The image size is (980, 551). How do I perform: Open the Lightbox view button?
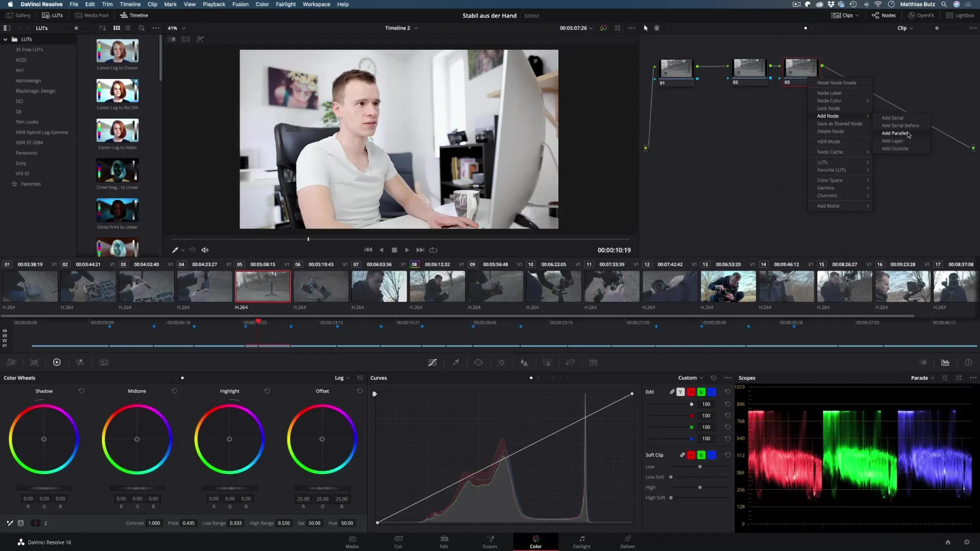pos(960,15)
